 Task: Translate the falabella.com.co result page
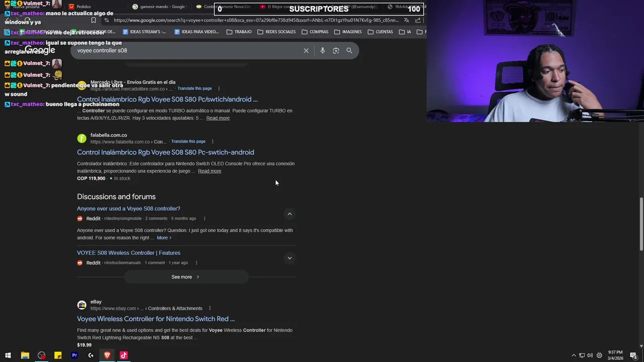(x=188, y=141)
